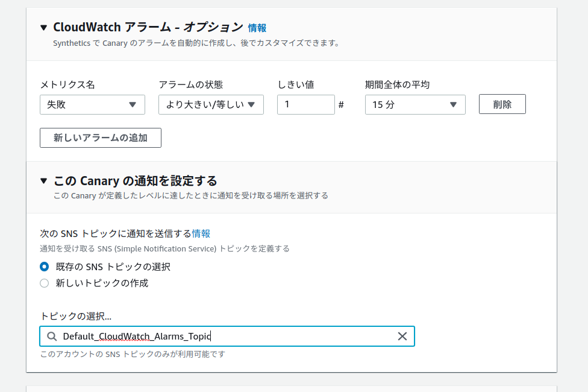Click the chevron arrow on the 失敗 selector

(134, 104)
